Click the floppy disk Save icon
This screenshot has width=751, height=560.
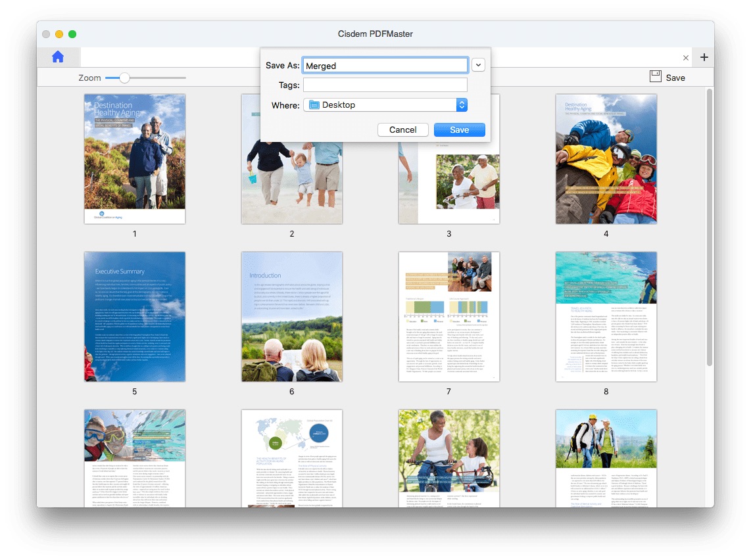pyautogui.click(x=655, y=77)
